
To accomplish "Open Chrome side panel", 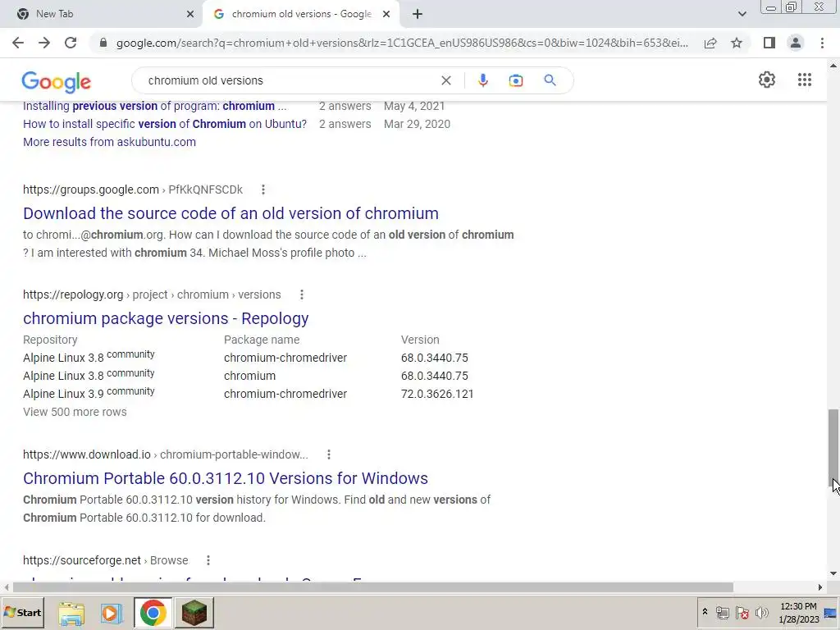I will 769,43.
